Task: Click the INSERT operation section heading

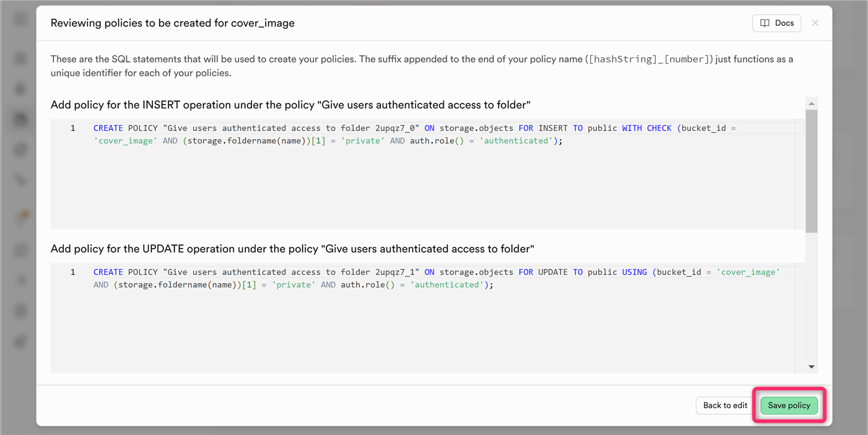Action: click(x=290, y=105)
